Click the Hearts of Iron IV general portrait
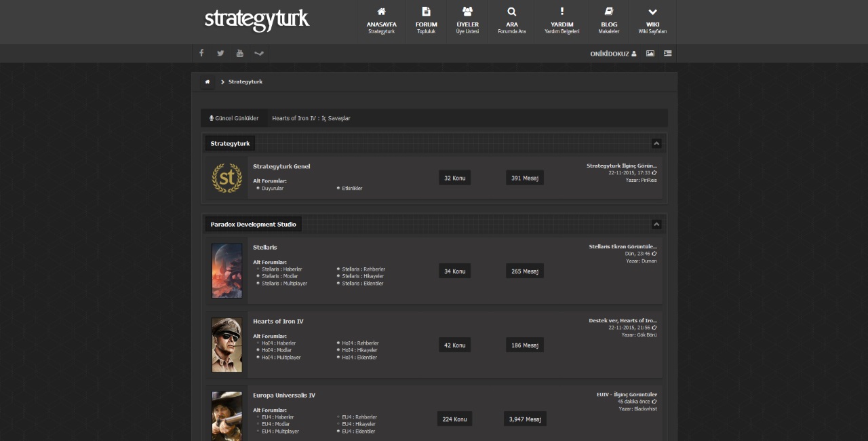Image resolution: width=868 pixels, height=441 pixels. point(226,345)
